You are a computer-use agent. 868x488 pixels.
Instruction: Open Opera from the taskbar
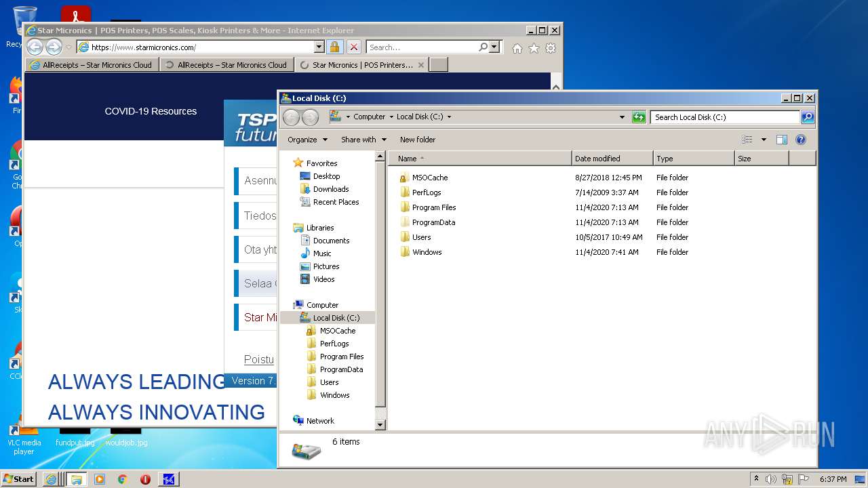(x=145, y=479)
